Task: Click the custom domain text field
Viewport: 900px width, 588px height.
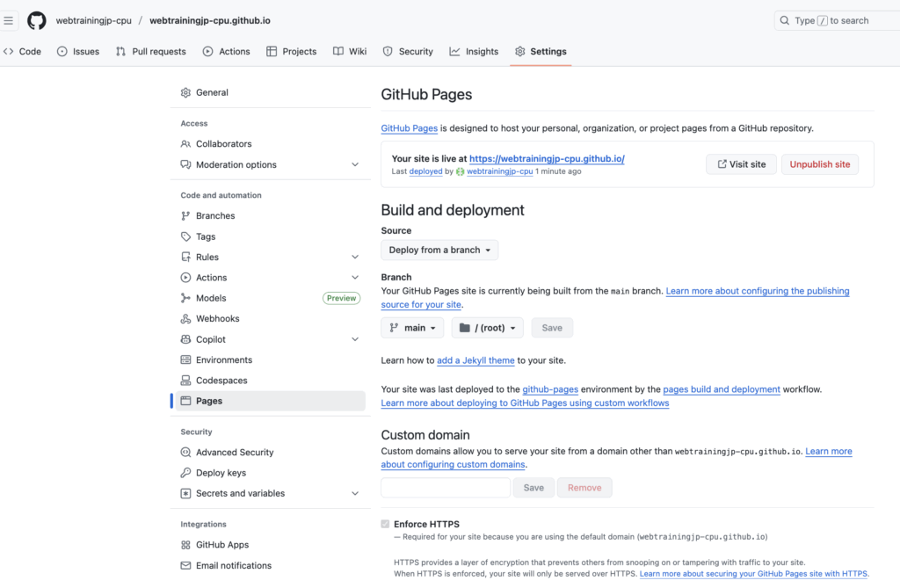Action: 445,488
